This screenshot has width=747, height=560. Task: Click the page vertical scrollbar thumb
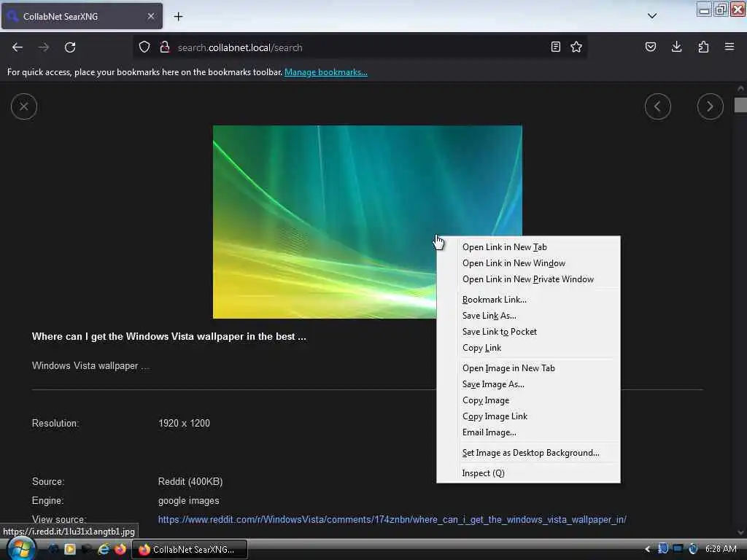(740, 105)
